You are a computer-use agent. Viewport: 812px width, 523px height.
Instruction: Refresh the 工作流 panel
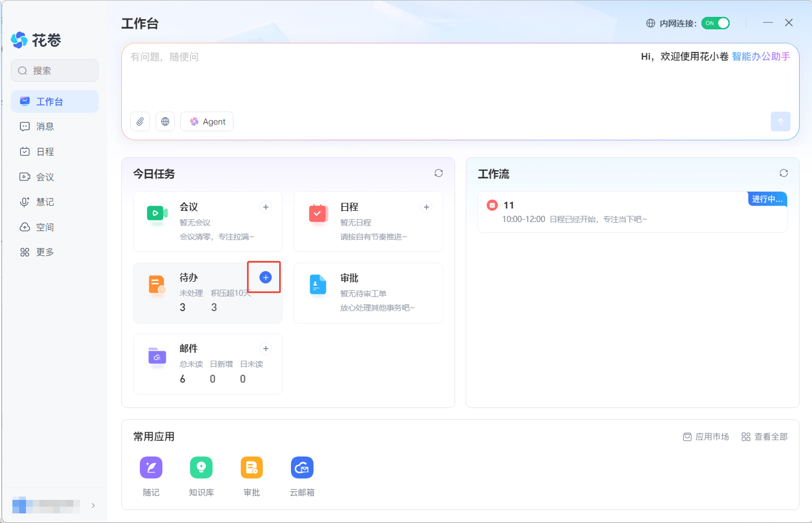[x=784, y=173]
